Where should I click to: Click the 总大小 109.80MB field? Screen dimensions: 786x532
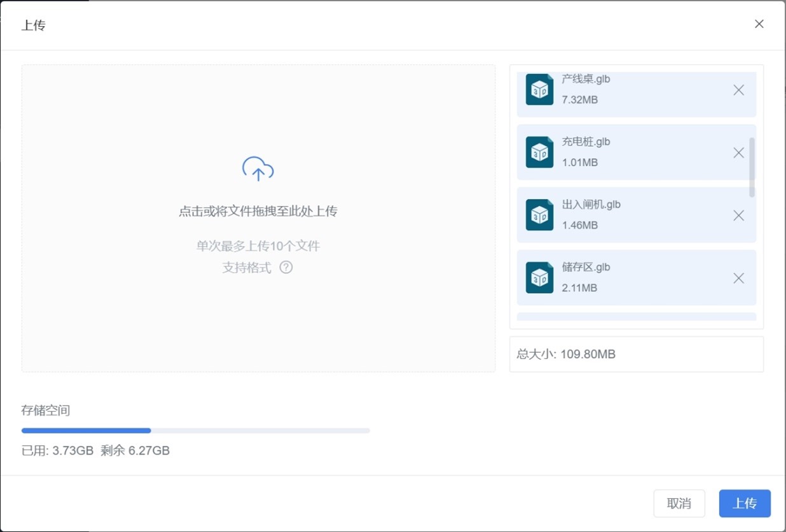coord(636,354)
